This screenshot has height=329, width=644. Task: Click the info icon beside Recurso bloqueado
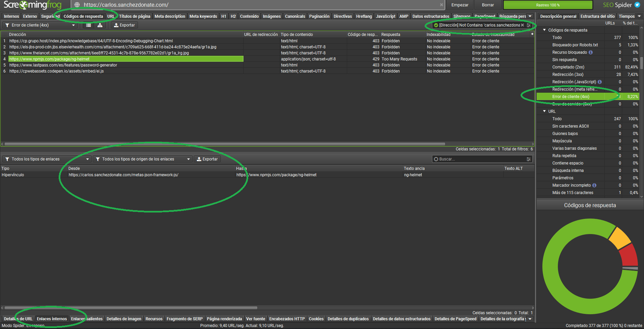[591, 52]
